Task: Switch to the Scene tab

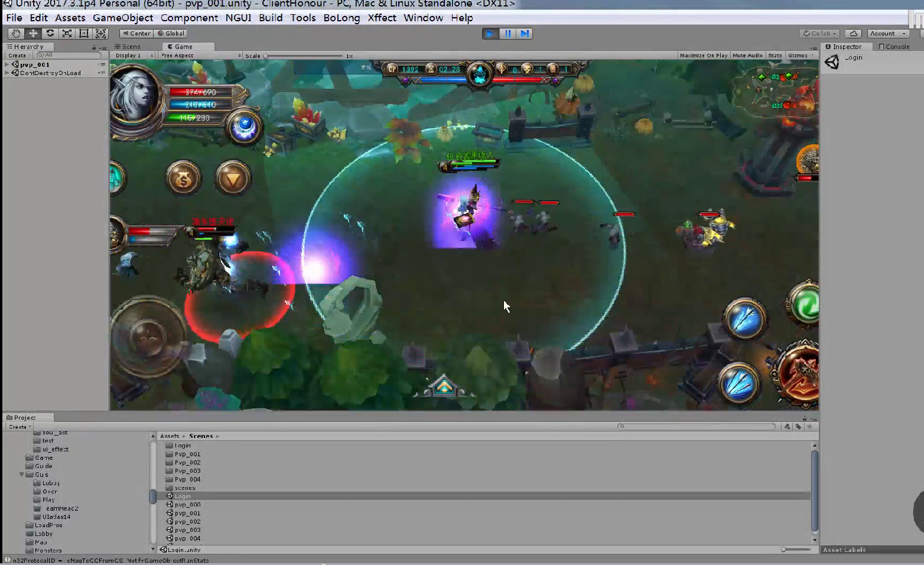Action: 128,47
